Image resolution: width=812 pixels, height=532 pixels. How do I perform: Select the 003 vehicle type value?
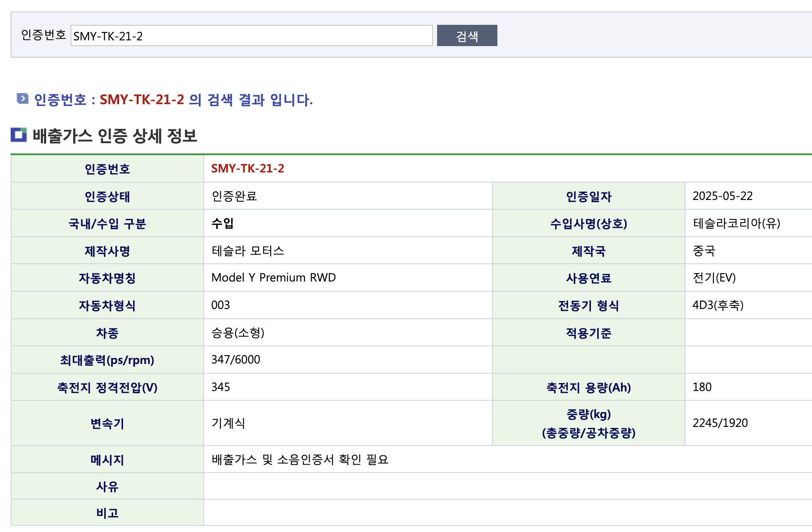[221, 305]
